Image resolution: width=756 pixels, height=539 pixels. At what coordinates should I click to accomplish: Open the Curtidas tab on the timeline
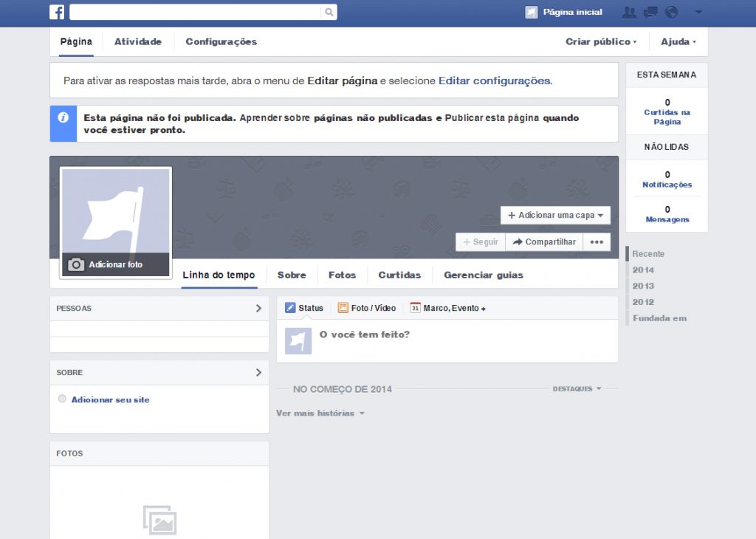click(x=399, y=275)
